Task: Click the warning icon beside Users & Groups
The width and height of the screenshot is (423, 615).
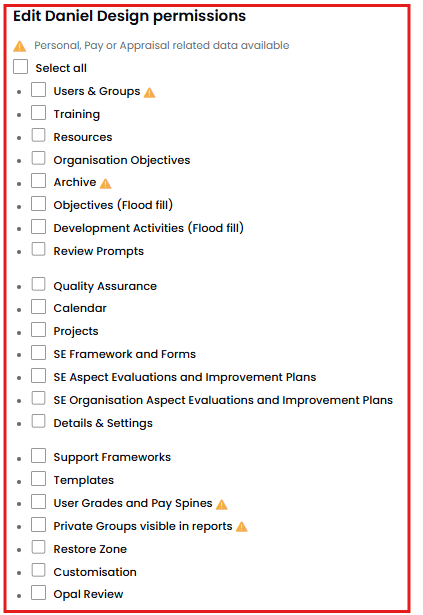Action: (x=150, y=93)
